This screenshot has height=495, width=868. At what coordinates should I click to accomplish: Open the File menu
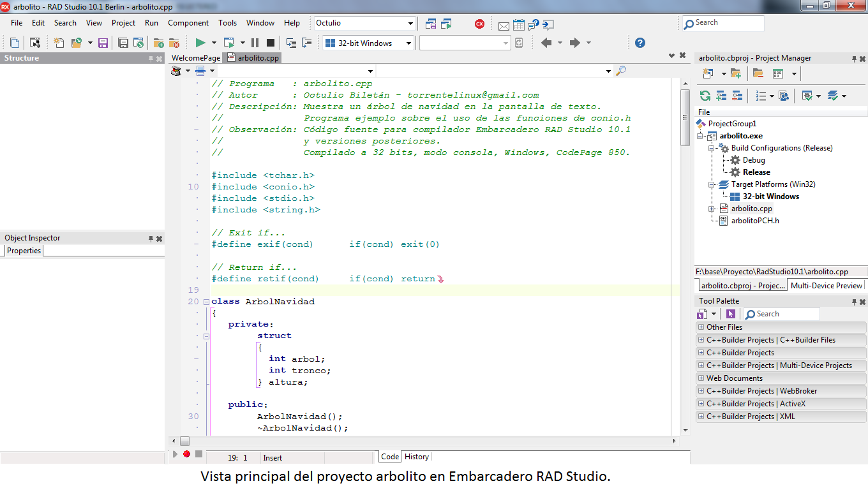[x=17, y=23]
